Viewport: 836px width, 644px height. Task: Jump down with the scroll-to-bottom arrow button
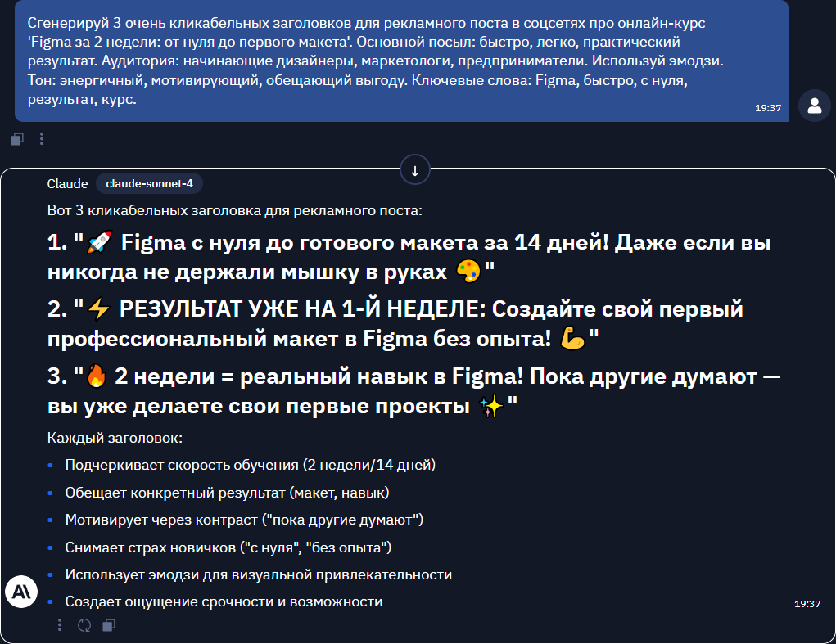coord(415,170)
